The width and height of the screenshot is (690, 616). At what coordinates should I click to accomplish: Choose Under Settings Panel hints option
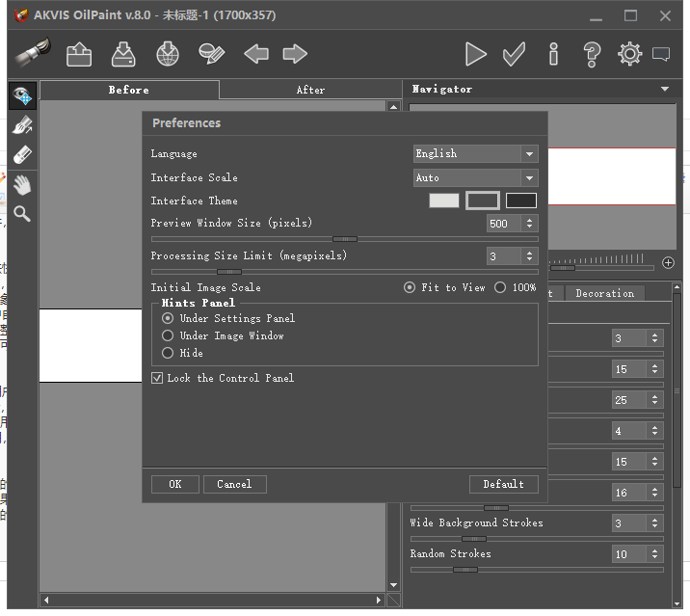[168, 318]
